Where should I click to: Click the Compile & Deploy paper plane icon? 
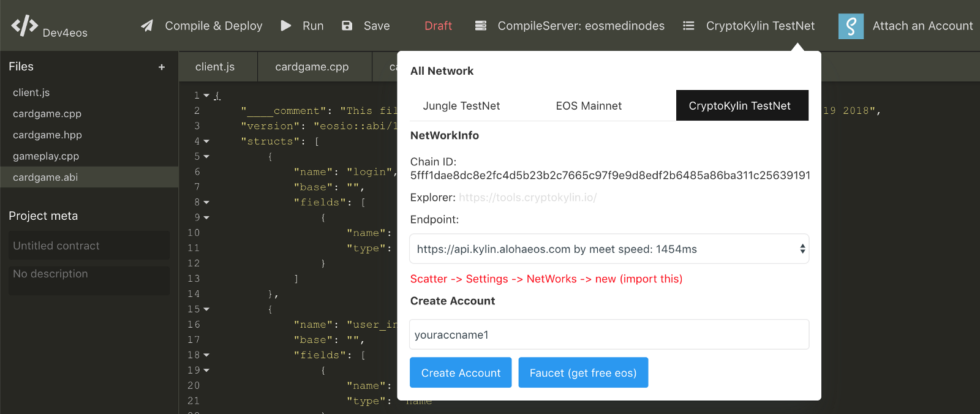tap(147, 26)
